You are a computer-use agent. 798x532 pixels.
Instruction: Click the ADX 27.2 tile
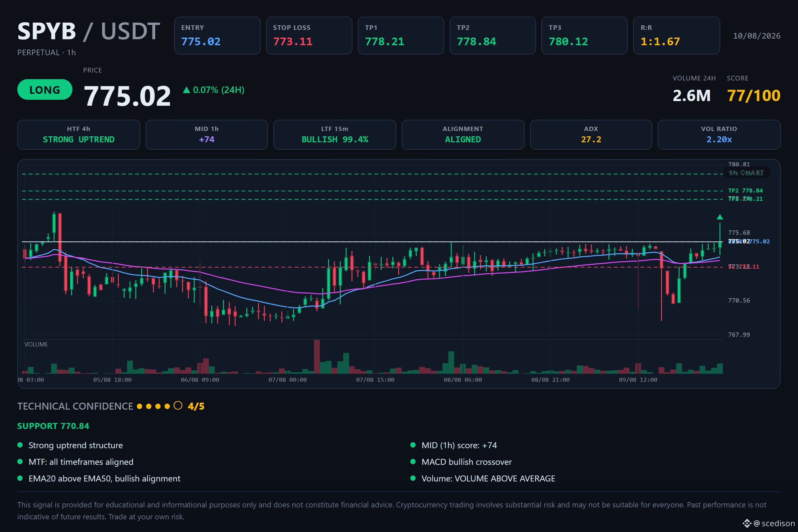tap(591, 135)
